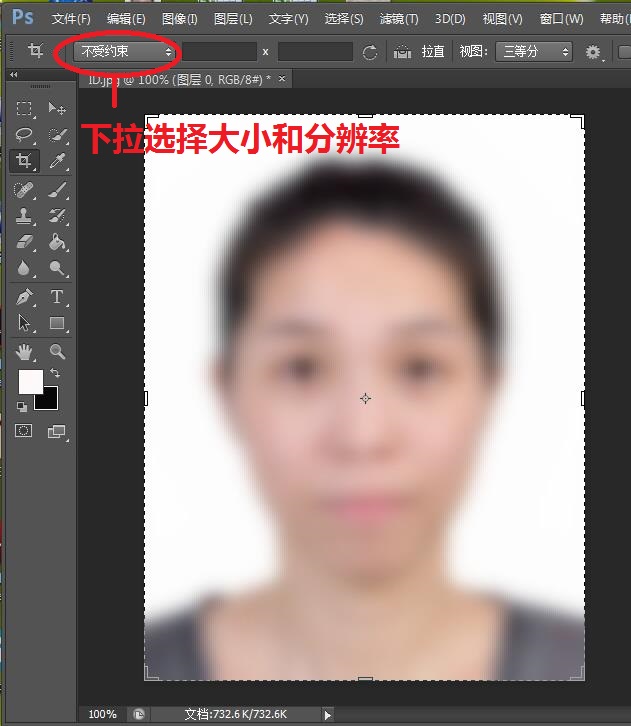Image resolution: width=631 pixels, height=726 pixels.
Task: Open the 三等分 view overlay dropdown
Action: click(534, 51)
